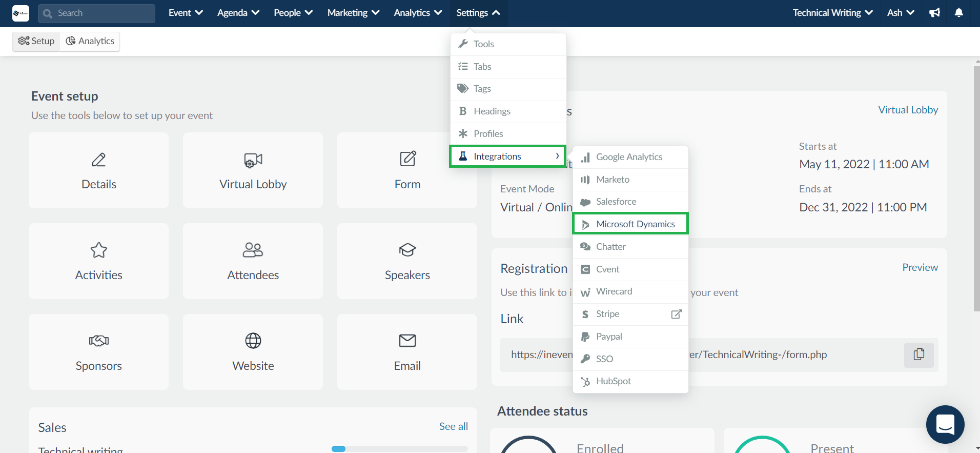Open the notifications bell
This screenshot has height=453, width=980.
959,13
